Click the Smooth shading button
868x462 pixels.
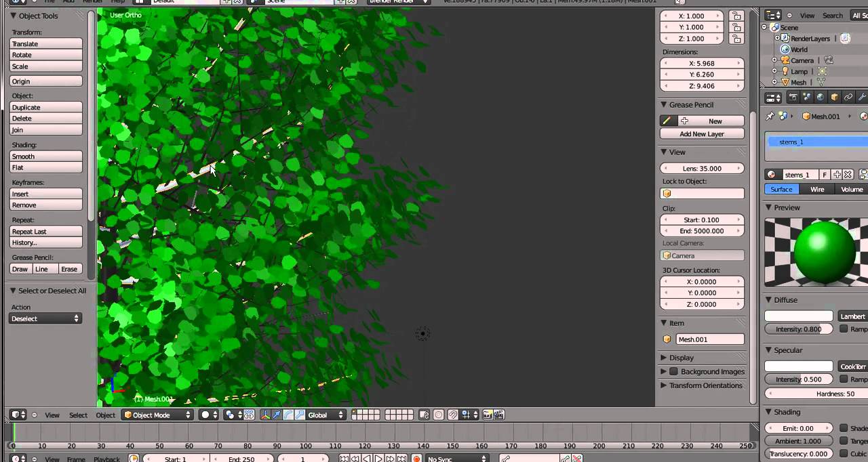(x=46, y=156)
